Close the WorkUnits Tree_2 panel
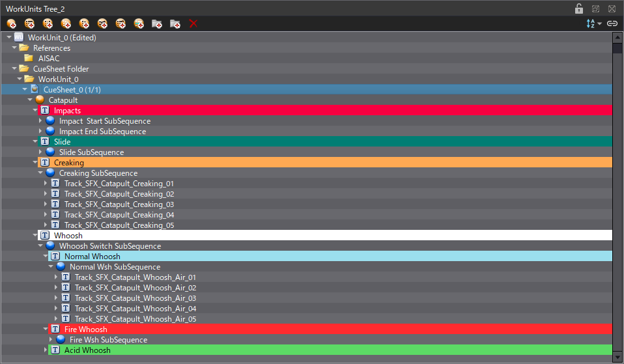624x364 pixels. click(x=612, y=8)
